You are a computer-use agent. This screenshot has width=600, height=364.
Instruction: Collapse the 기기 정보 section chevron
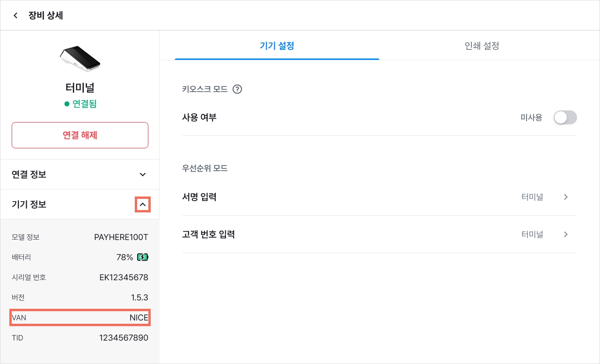click(143, 204)
